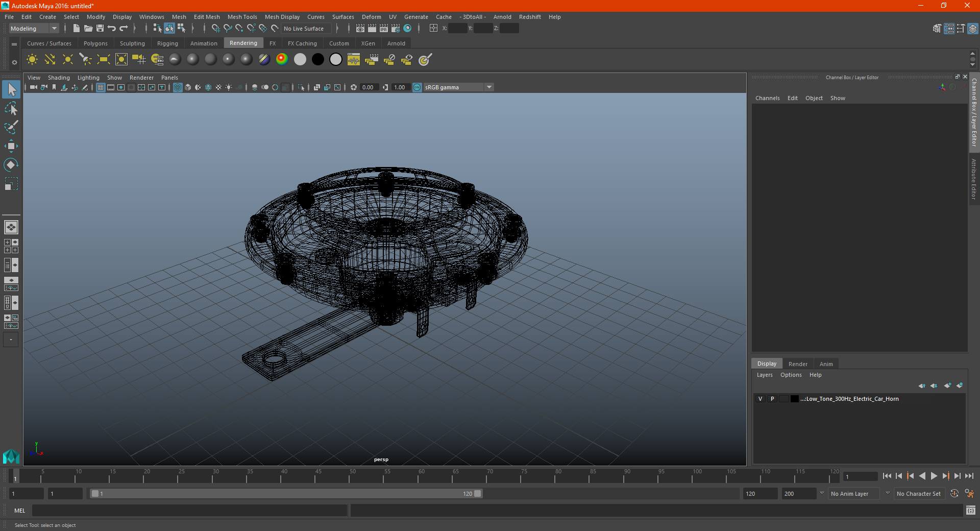This screenshot has width=980, height=531.
Task: Click the black surface shader ball
Action: (317, 59)
